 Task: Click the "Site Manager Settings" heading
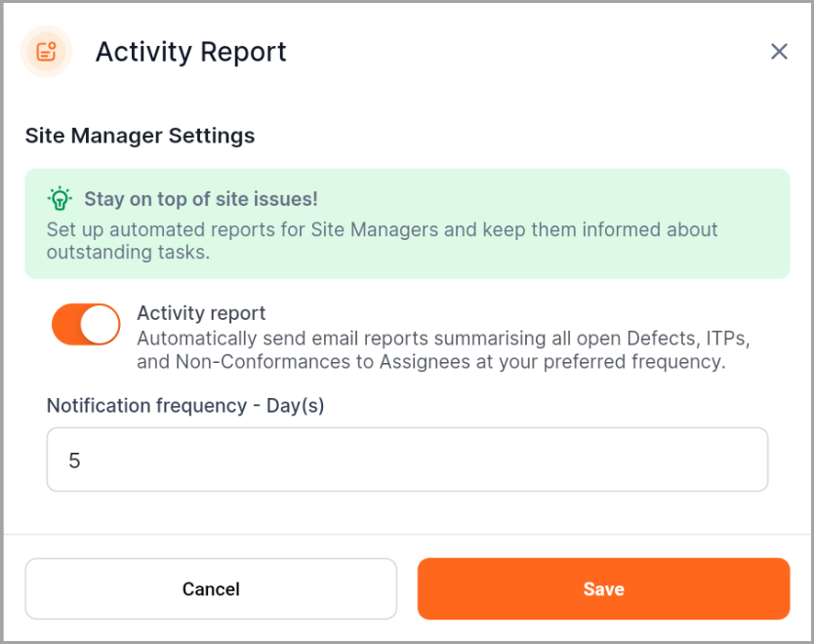point(140,136)
